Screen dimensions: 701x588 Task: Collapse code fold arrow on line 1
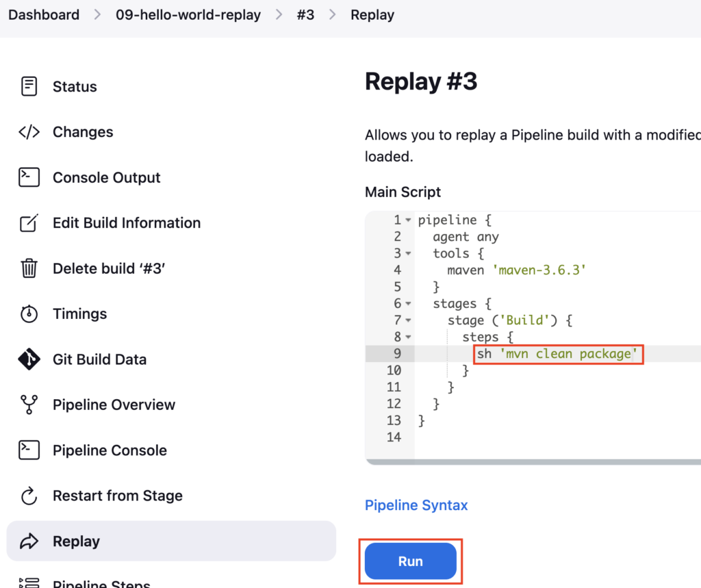[408, 220]
